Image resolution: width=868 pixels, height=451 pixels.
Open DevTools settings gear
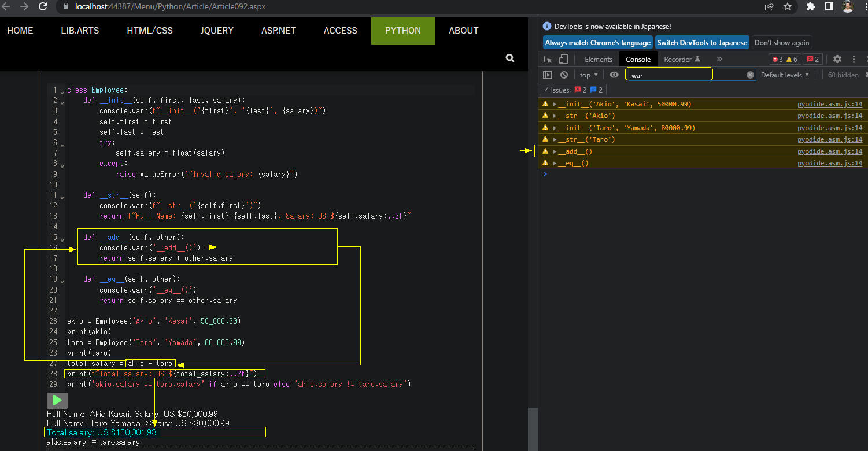click(x=837, y=59)
